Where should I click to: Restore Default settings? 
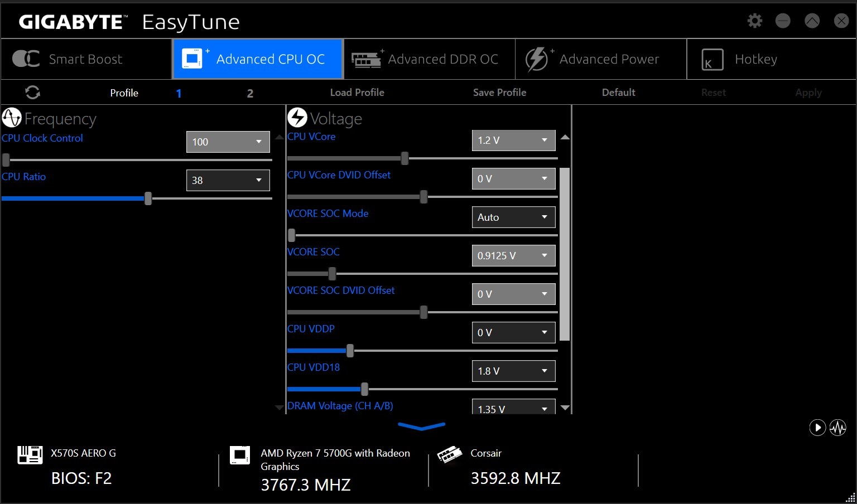coord(618,93)
